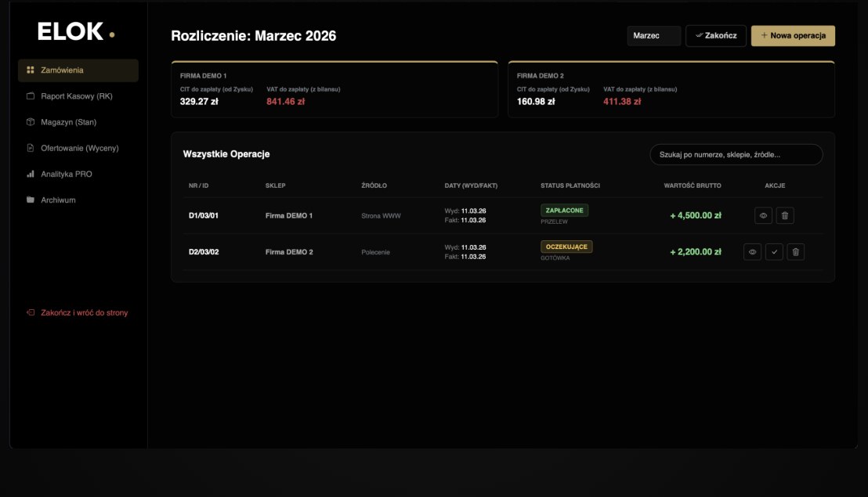Click the Analityka PRO chart icon
This screenshot has width=868, height=497.
pyautogui.click(x=31, y=174)
